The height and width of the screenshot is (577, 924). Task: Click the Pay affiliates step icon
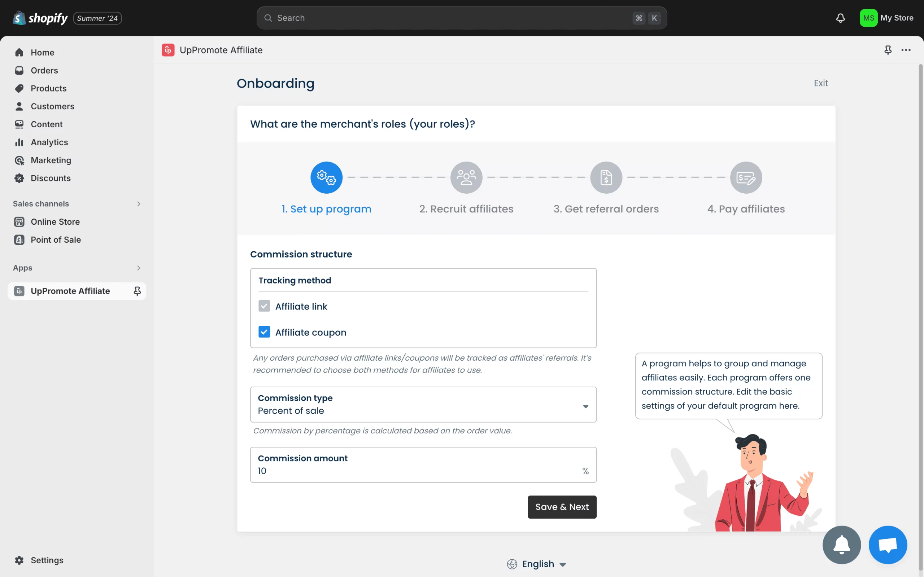pos(746,177)
